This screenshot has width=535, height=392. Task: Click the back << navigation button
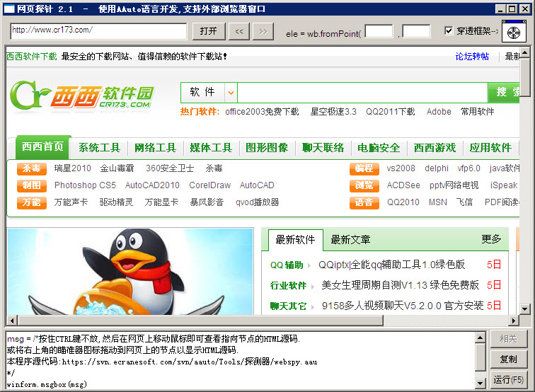239,31
